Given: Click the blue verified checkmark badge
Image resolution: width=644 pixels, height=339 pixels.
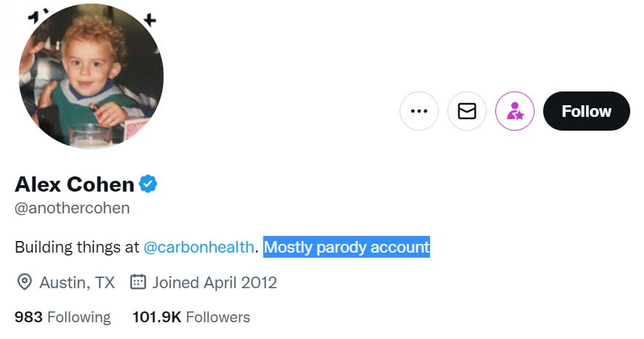Looking at the screenshot, I should (149, 184).
